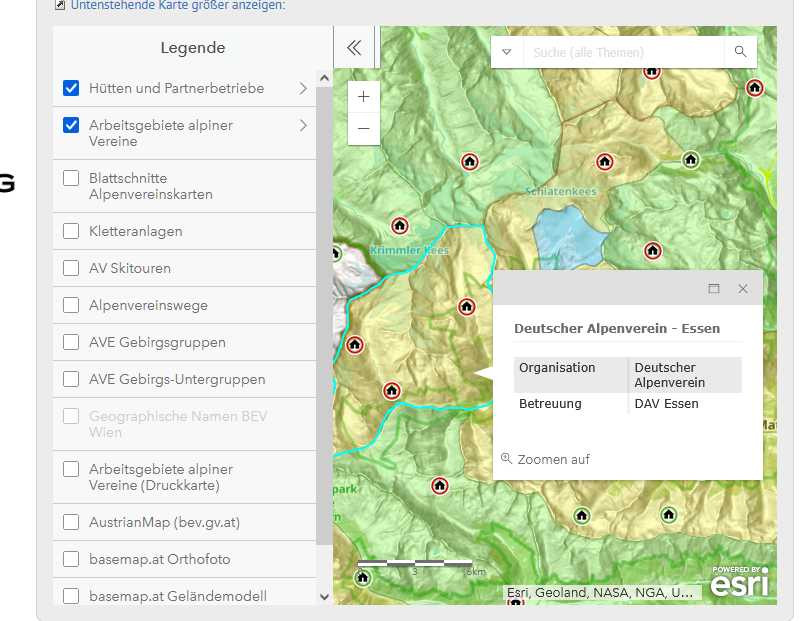The image size is (801, 621).
Task: Zoom in on the map
Action: coord(363,97)
